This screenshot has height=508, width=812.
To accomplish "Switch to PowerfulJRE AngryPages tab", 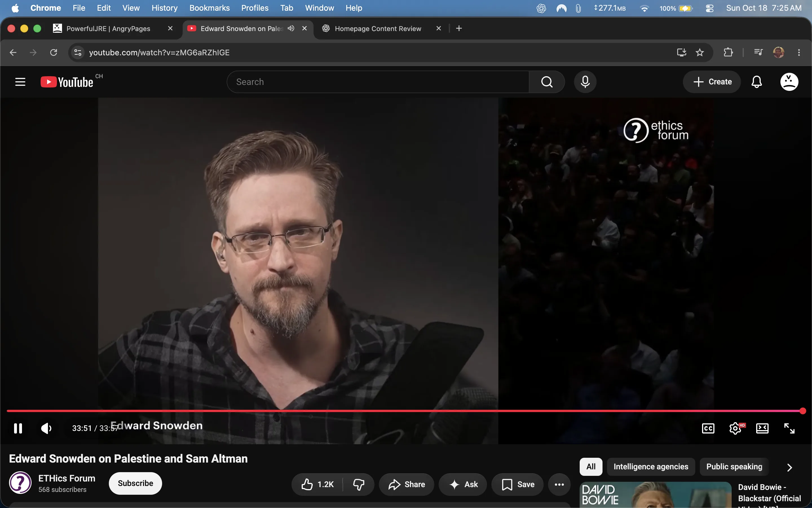I will click(x=108, y=29).
